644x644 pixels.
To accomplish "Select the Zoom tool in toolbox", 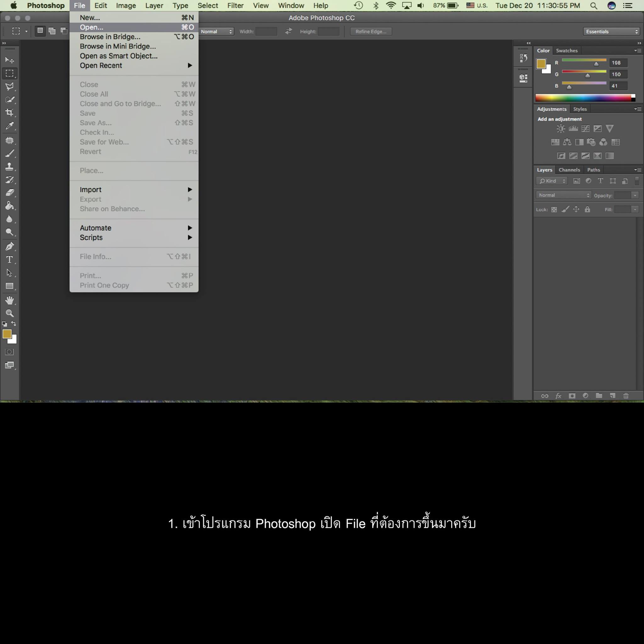I will click(x=10, y=313).
